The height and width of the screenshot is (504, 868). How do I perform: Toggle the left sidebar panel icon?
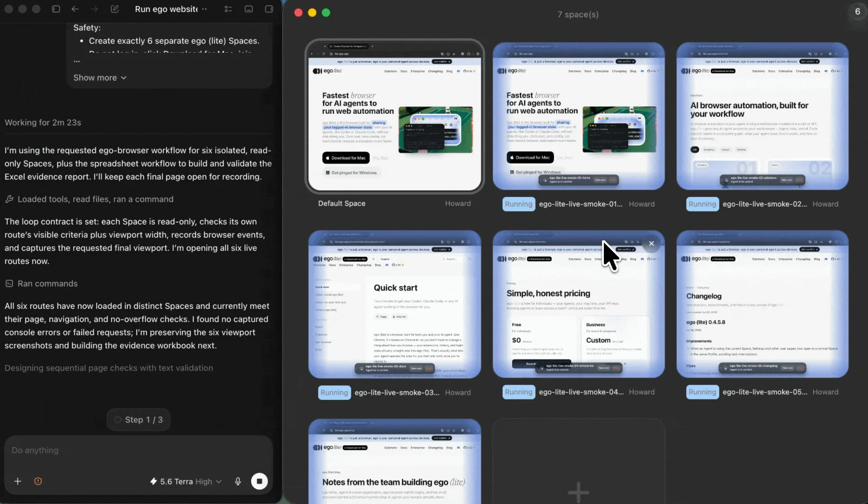click(x=56, y=9)
